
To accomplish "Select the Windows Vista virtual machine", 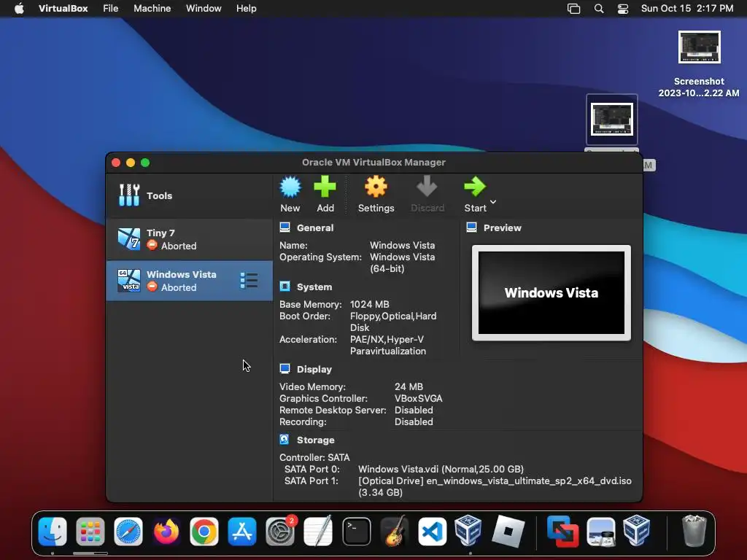I will (189, 281).
